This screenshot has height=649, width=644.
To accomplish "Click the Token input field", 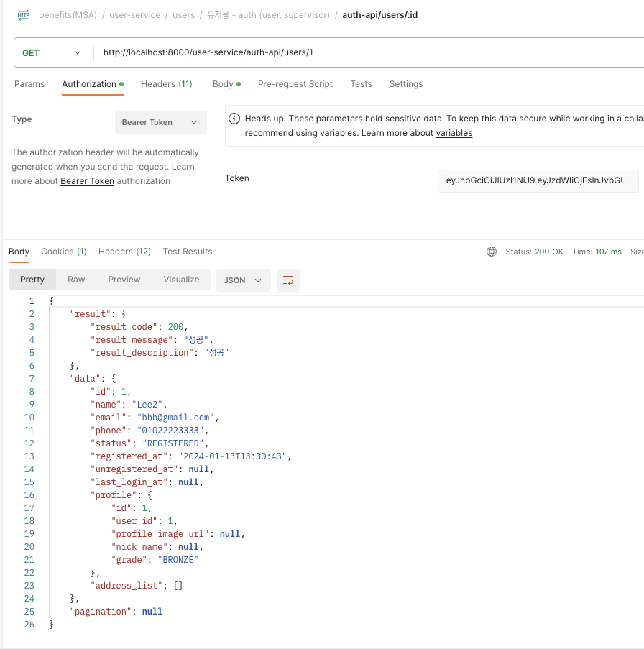I will pos(538,181).
